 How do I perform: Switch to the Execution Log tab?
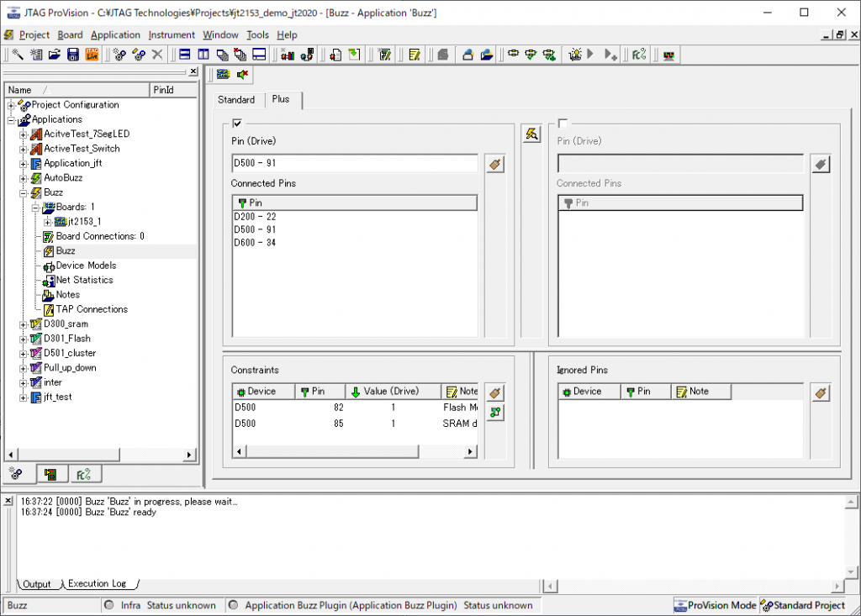coord(97,584)
